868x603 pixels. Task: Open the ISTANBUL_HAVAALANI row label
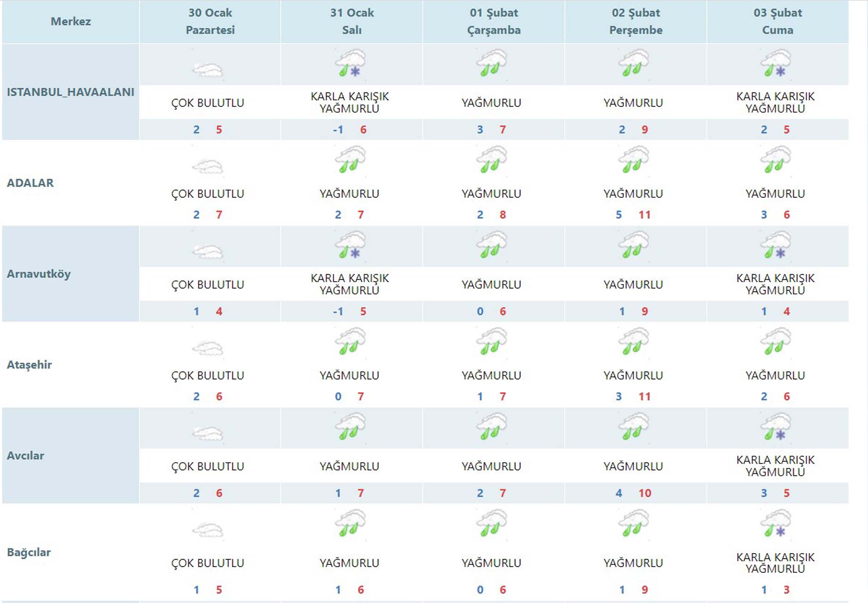(x=70, y=92)
